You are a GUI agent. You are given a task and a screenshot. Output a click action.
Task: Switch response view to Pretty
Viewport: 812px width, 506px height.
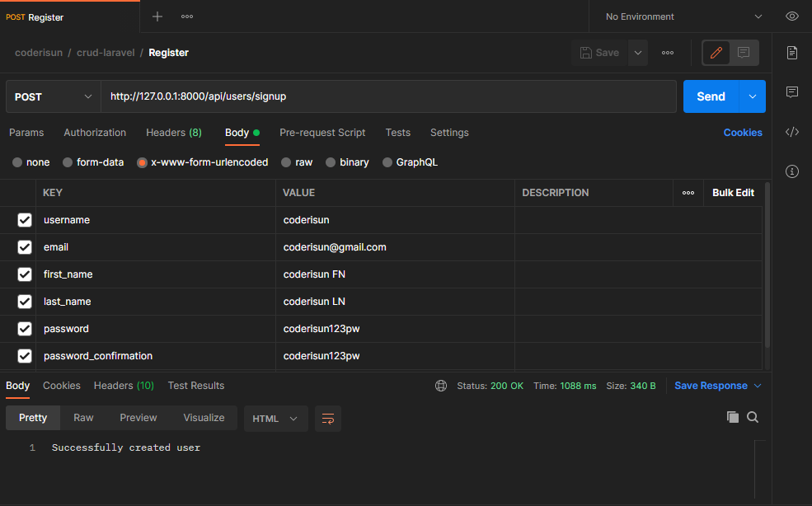click(x=33, y=418)
